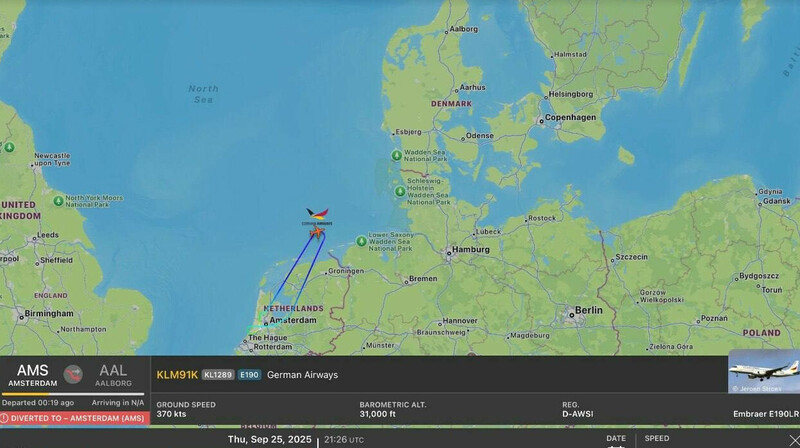The height and width of the screenshot is (448, 800).
Task: Click the NETHERLANDS country label
Action: point(293,308)
